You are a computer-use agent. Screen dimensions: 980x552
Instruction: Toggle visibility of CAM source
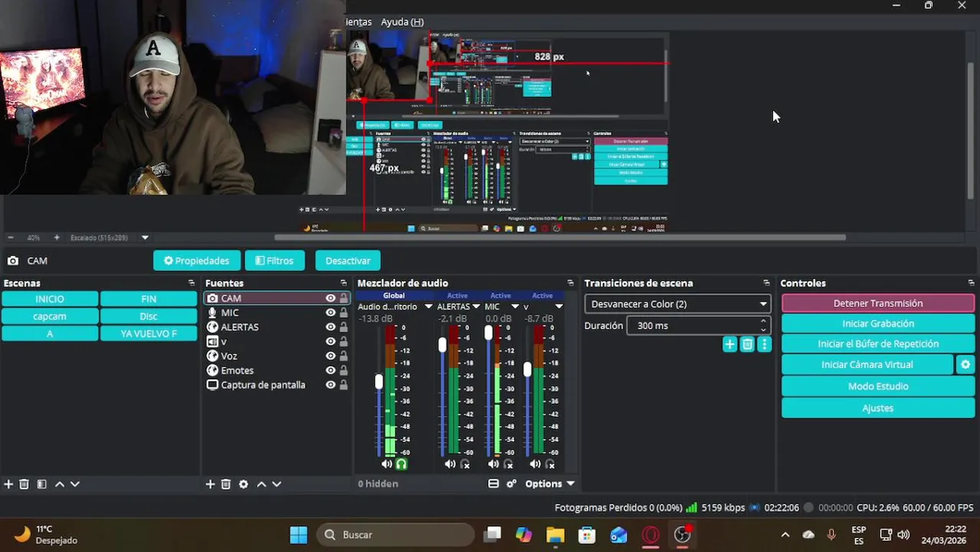(331, 298)
